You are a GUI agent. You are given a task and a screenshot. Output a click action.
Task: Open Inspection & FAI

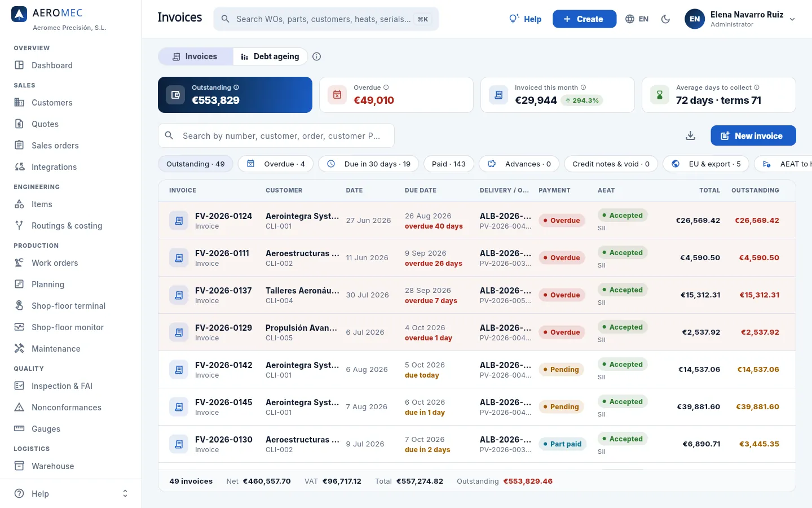[x=70, y=386]
